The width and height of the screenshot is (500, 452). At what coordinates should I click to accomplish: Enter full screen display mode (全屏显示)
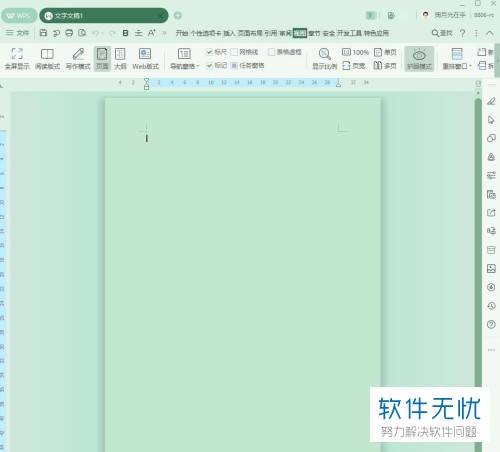pos(17,58)
